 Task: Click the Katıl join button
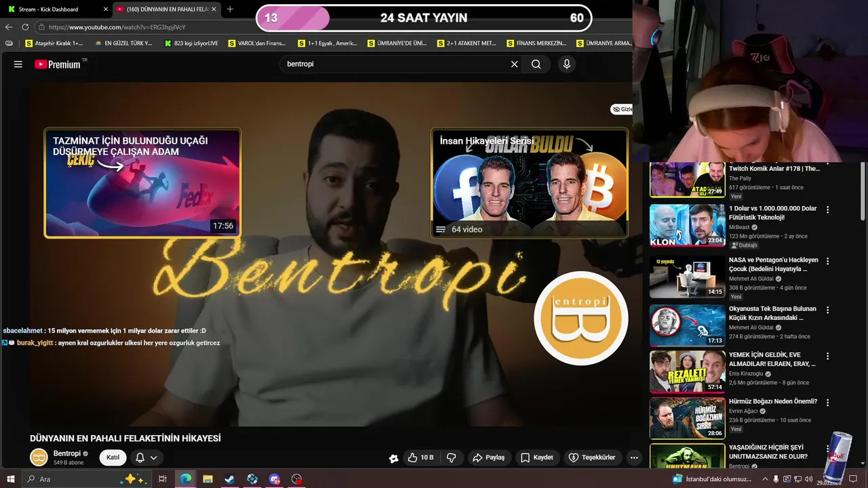[x=113, y=457]
